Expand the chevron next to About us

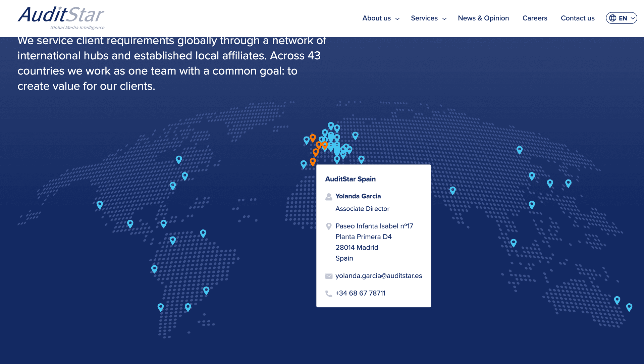397,19
